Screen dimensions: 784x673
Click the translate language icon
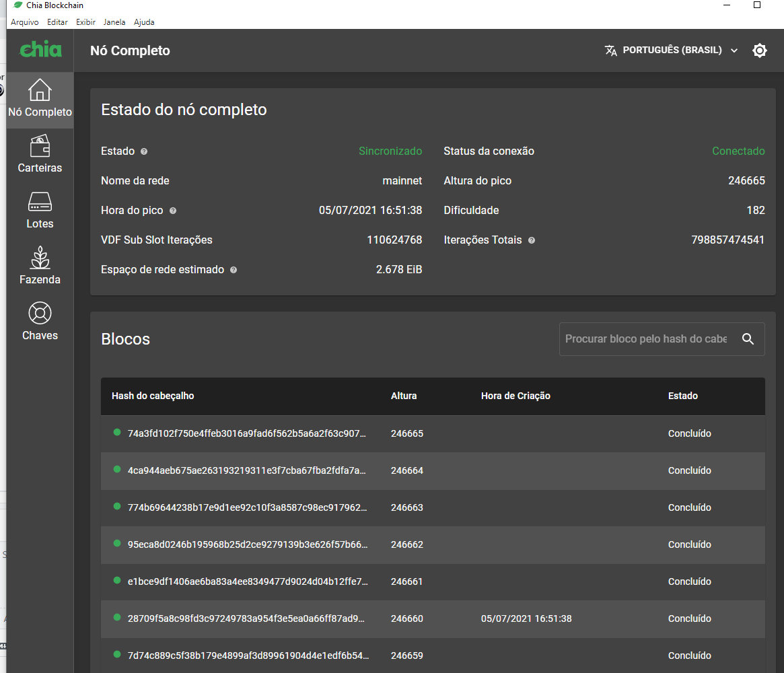pyautogui.click(x=610, y=50)
